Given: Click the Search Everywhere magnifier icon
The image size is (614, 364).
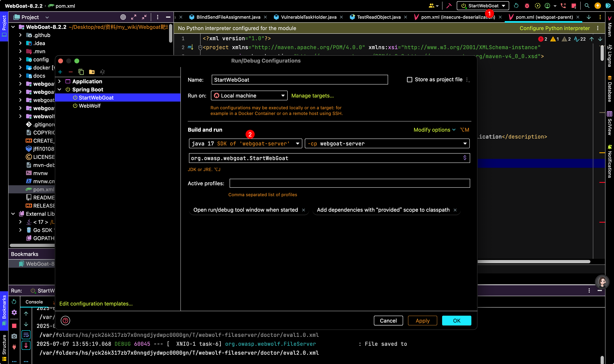Looking at the screenshot, I should 587,6.
